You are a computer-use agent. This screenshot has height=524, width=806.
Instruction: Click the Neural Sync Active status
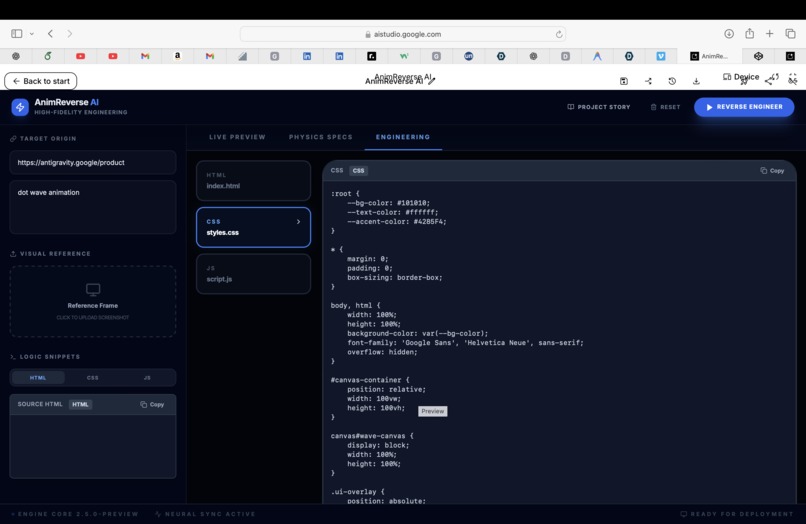206,514
